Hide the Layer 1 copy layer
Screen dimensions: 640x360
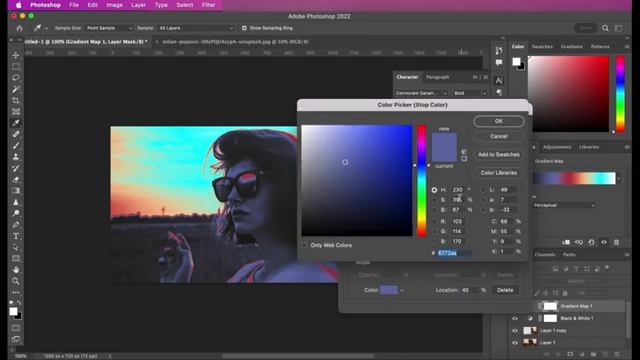pyautogui.click(x=515, y=331)
